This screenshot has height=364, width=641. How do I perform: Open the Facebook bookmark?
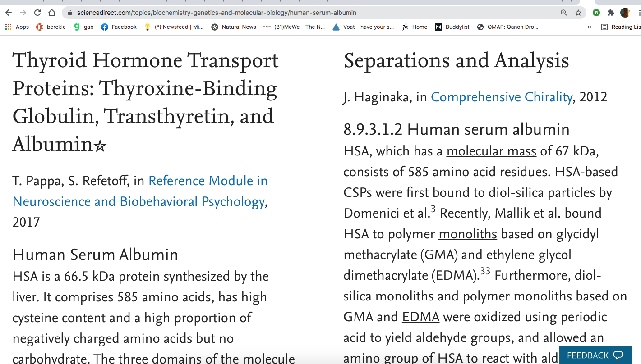tap(119, 27)
